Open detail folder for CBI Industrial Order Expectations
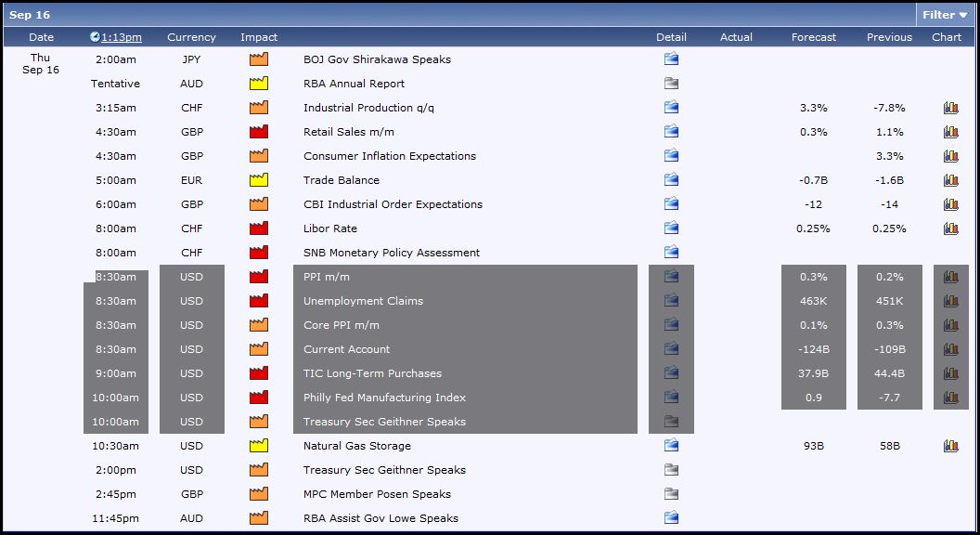Image resolution: width=980 pixels, height=535 pixels. click(671, 203)
